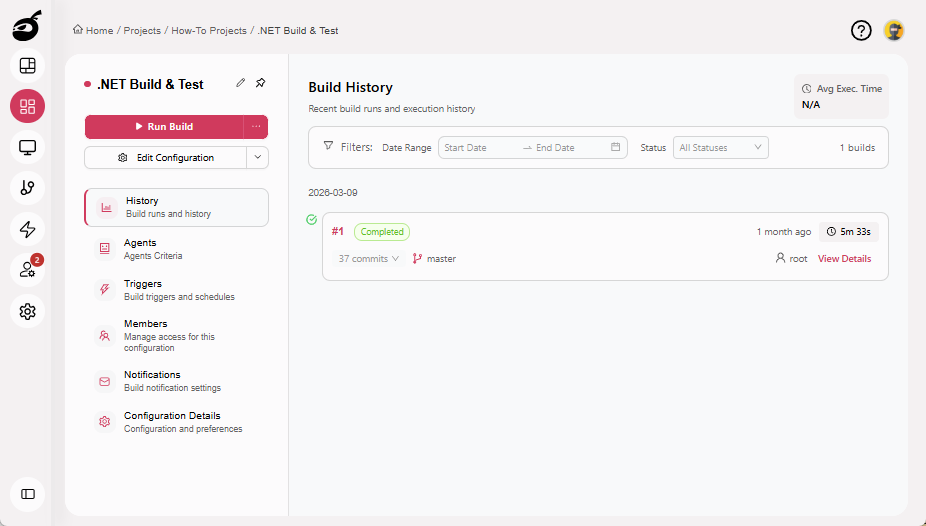Click the home icon in breadcrumb
Screen dimensions: 926x526
77,30
